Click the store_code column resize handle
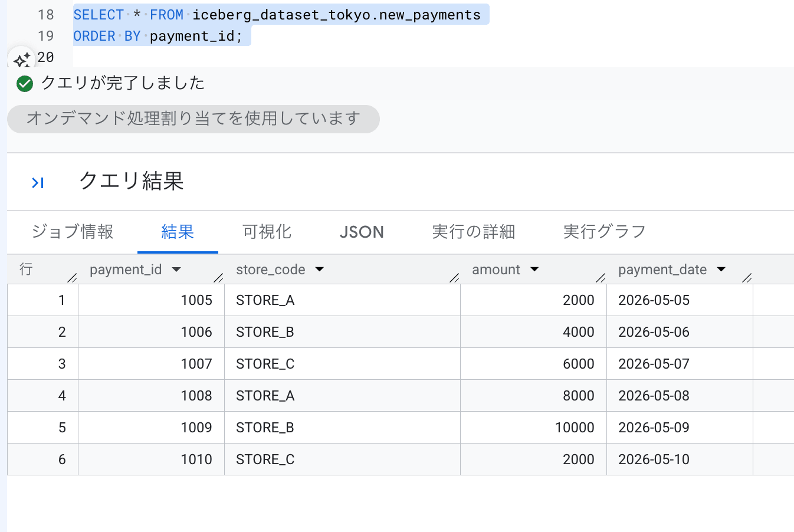 click(x=454, y=277)
